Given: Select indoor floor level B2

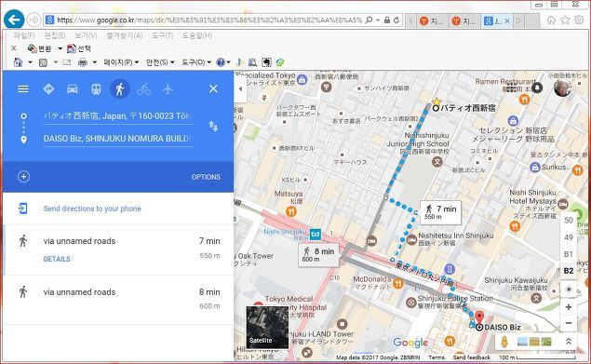Looking at the screenshot, I should click(x=569, y=271).
